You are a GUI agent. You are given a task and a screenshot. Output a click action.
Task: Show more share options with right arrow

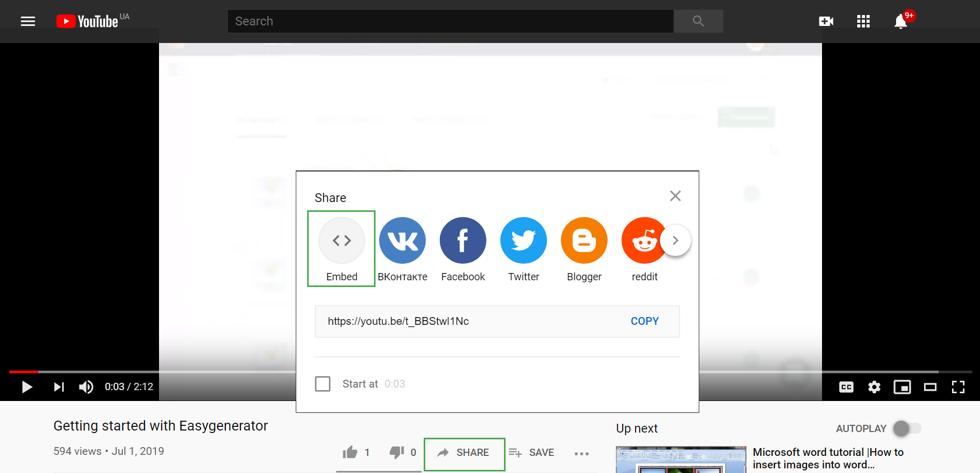[x=675, y=240]
